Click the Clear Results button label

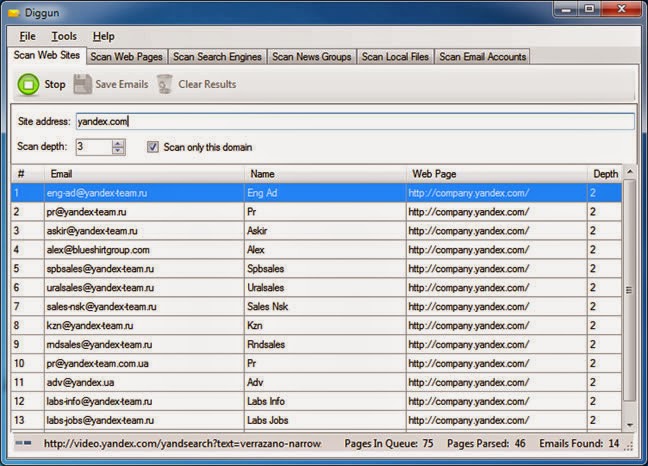[x=207, y=84]
